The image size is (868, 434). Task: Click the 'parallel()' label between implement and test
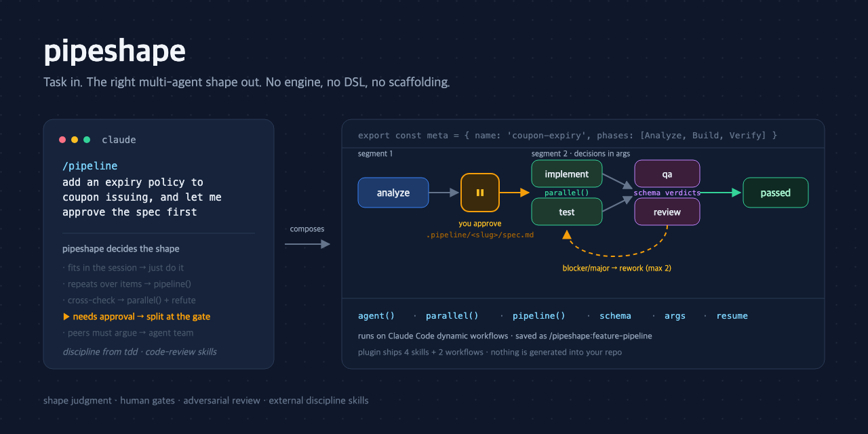567,193
